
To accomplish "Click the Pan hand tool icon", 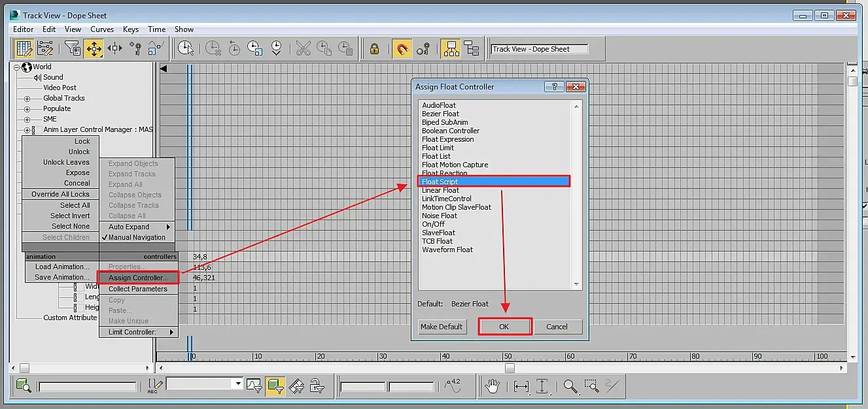I will (x=492, y=386).
